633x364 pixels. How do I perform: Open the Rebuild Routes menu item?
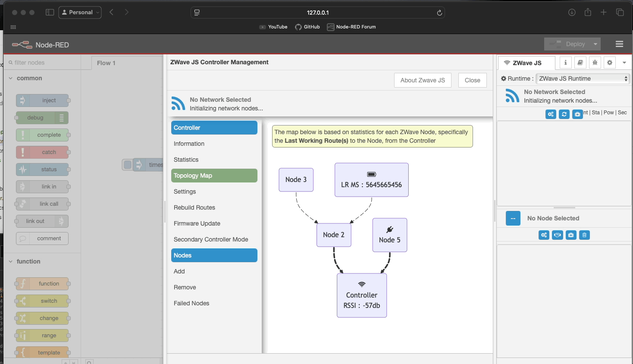click(x=214, y=207)
